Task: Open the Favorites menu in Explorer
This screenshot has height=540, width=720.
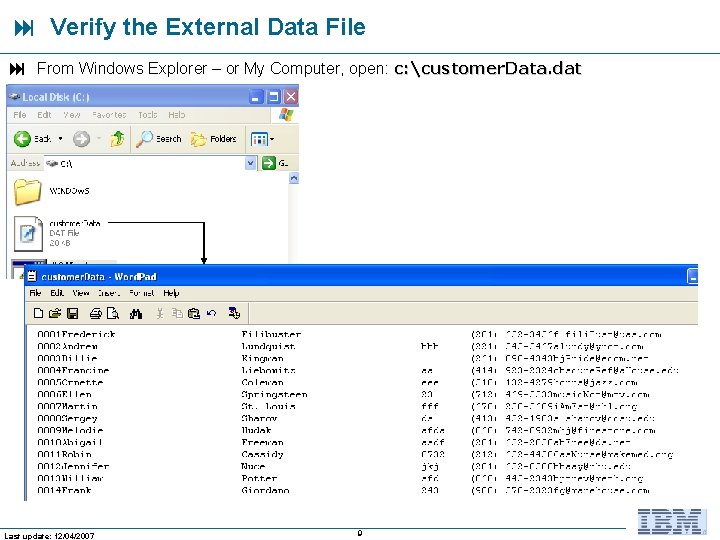Action: [109, 115]
